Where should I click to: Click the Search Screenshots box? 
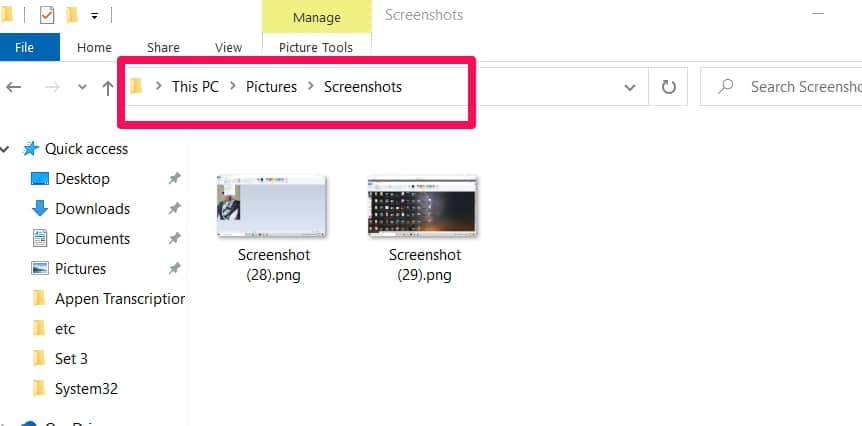781,87
